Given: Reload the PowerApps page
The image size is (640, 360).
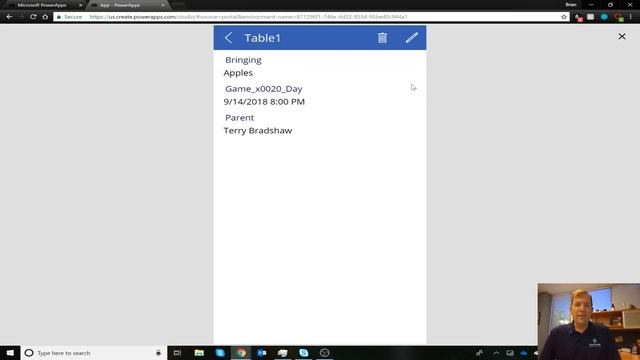Looking at the screenshot, I should point(33,17).
